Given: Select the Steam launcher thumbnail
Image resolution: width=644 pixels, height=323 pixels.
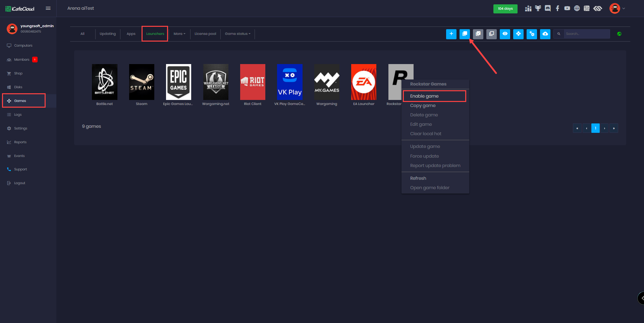Looking at the screenshot, I should 142,82.
